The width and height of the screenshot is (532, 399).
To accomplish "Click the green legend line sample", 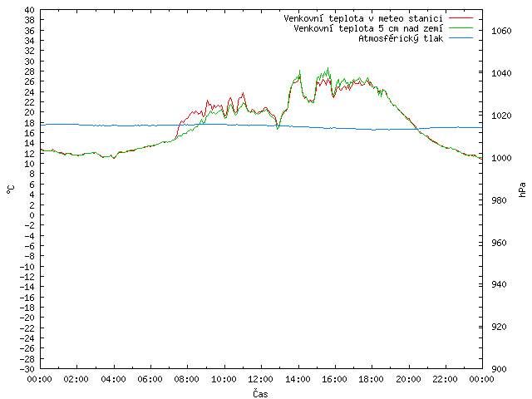I will (461, 27).
